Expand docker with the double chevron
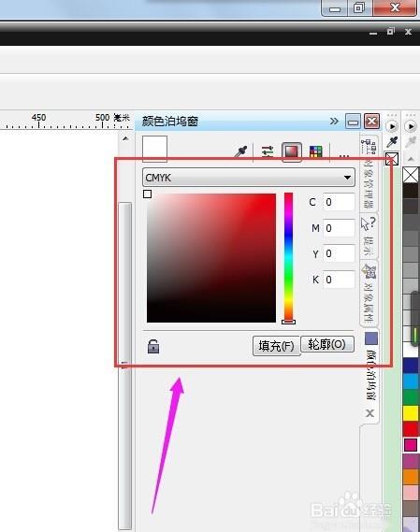This screenshot has width=420, height=532. [x=334, y=122]
